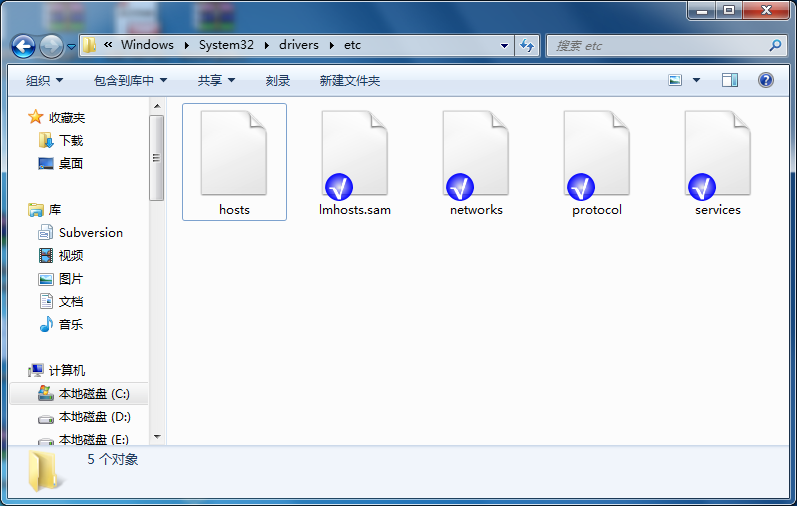Expand the hidden path chevron before Windows
Screen dimensions: 797x506
click(x=108, y=45)
